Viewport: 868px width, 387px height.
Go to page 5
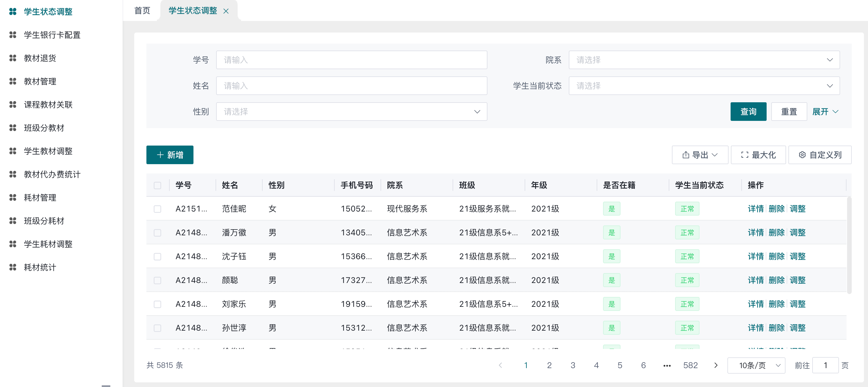coord(620,365)
